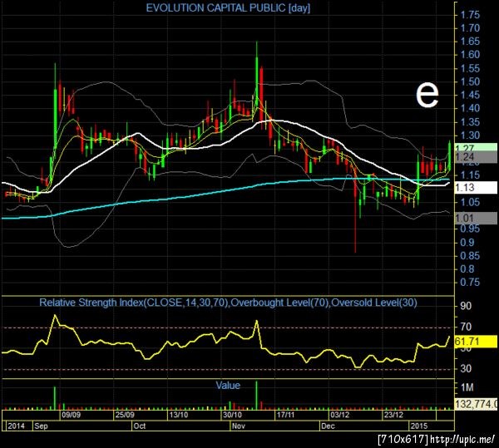The height and width of the screenshot is (448, 499).
Task: Select the 1.65 price axis label
Action: tap(471, 42)
